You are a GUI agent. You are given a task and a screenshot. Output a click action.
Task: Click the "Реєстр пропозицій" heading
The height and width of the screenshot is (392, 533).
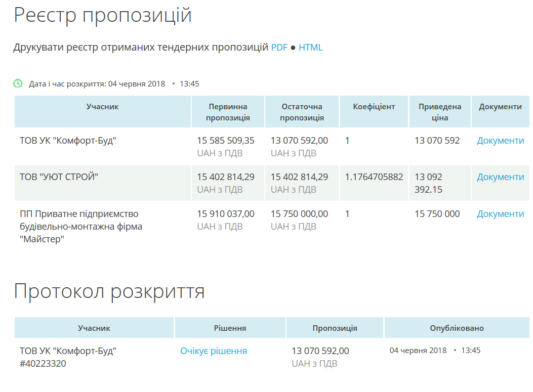click(103, 15)
